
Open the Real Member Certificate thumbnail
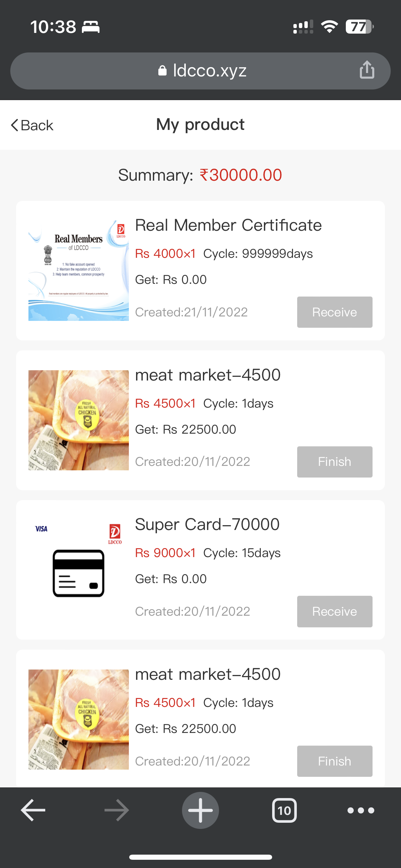(x=78, y=270)
